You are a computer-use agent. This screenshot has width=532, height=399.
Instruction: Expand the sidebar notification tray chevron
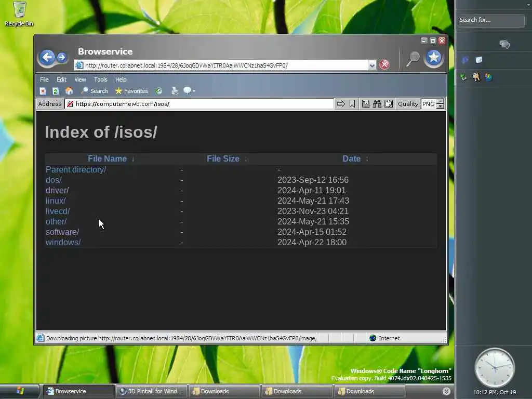[x=446, y=391]
